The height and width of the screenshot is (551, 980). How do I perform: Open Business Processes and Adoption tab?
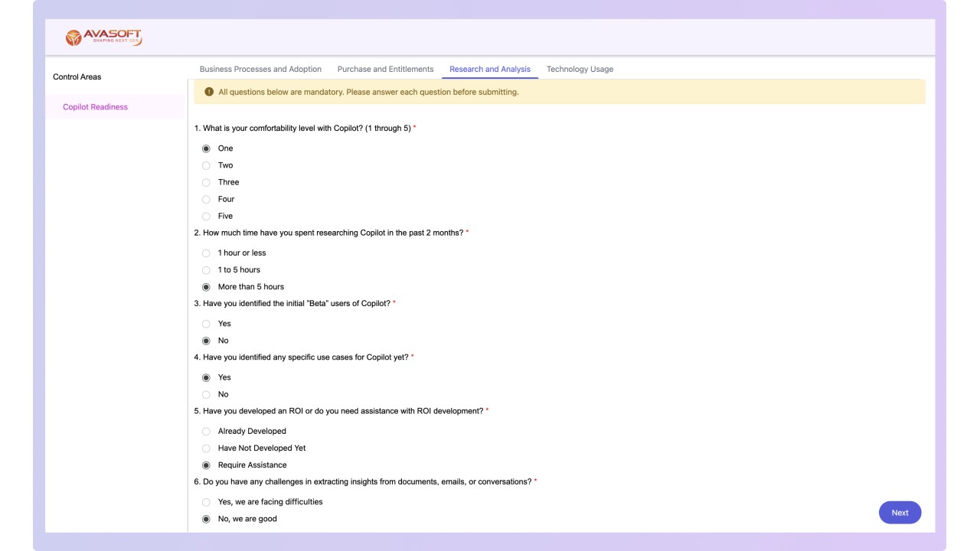pos(260,69)
